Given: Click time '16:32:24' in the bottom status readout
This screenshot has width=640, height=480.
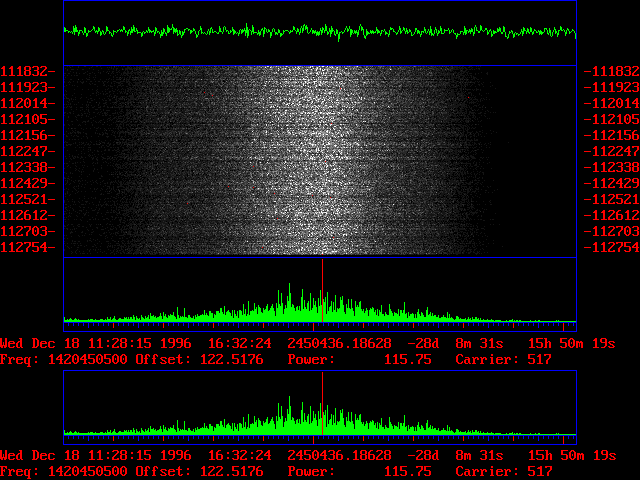Looking at the screenshot, I should click(x=240, y=456).
